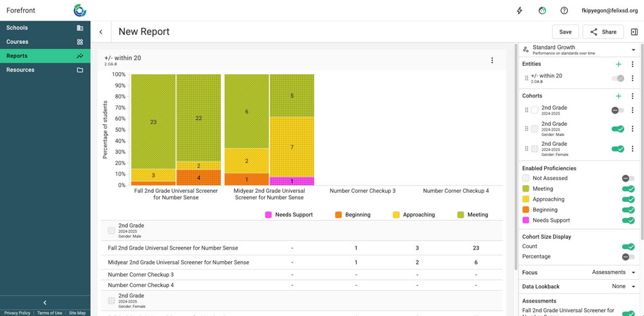The image size is (644, 316).
Task: Click the lightning bolt icon in header
Action: click(520, 10)
